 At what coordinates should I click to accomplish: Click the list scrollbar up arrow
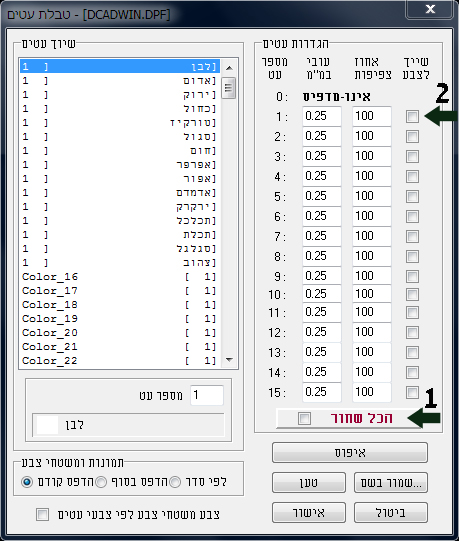[229, 68]
